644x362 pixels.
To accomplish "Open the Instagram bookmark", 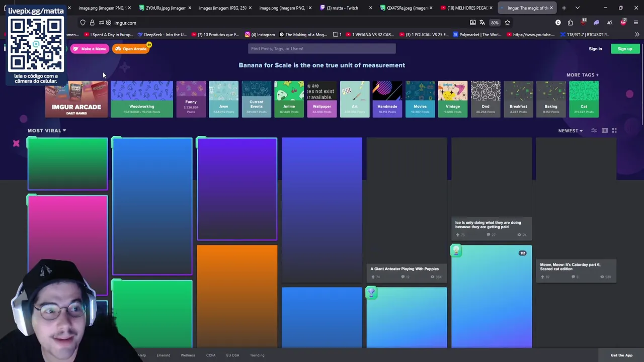I will 260,35.
